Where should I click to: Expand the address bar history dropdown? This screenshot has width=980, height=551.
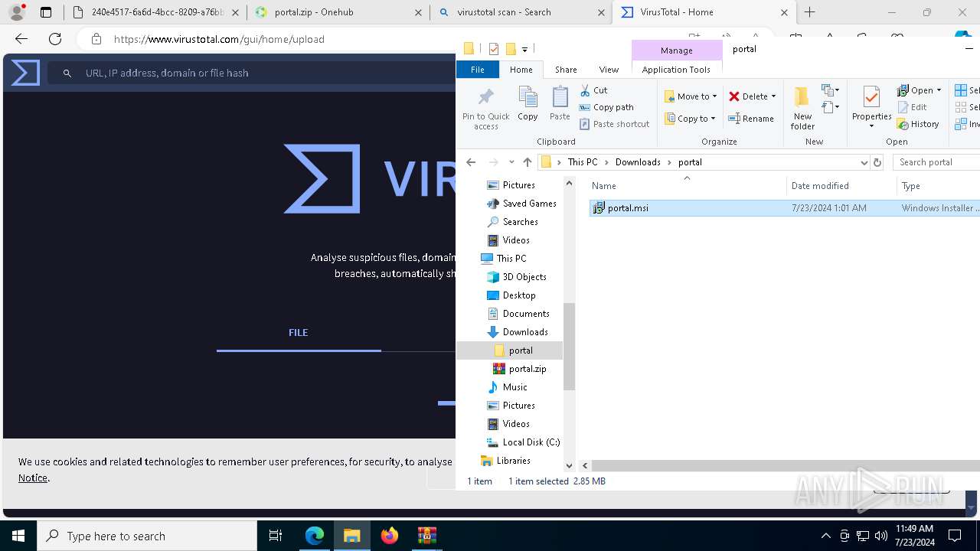pos(864,162)
